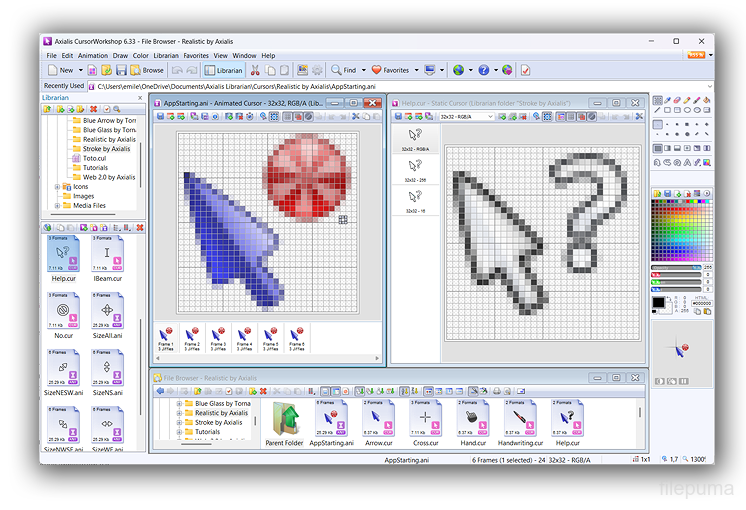
Task: Click the Cut scissors icon
Action: pos(255,71)
